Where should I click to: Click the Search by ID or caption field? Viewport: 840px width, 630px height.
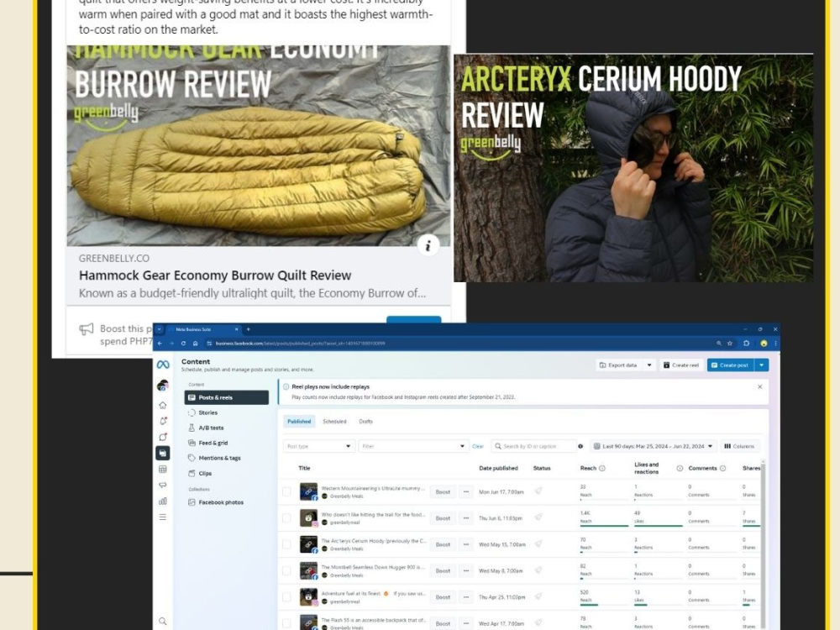pos(533,446)
